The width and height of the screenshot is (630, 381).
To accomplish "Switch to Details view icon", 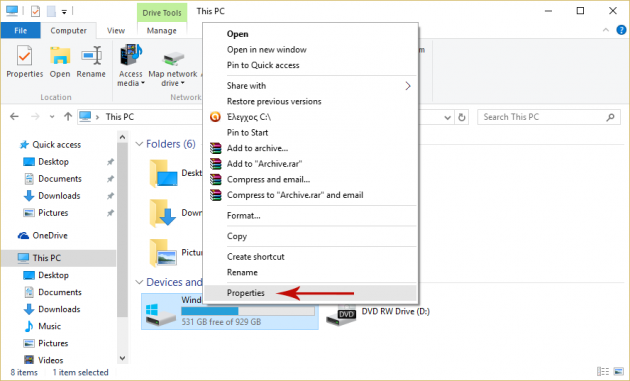I will 603,372.
